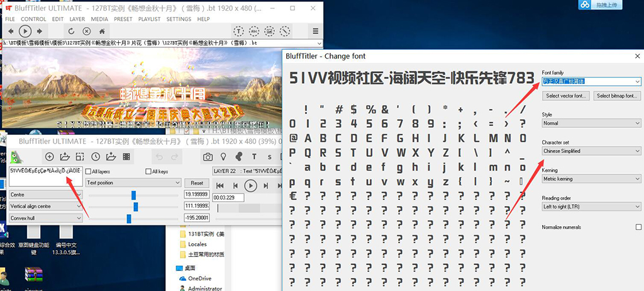The height and width of the screenshot is (291, 644).
Task: Open the Vertical align centre dropdown
Action: pos(45,206)
